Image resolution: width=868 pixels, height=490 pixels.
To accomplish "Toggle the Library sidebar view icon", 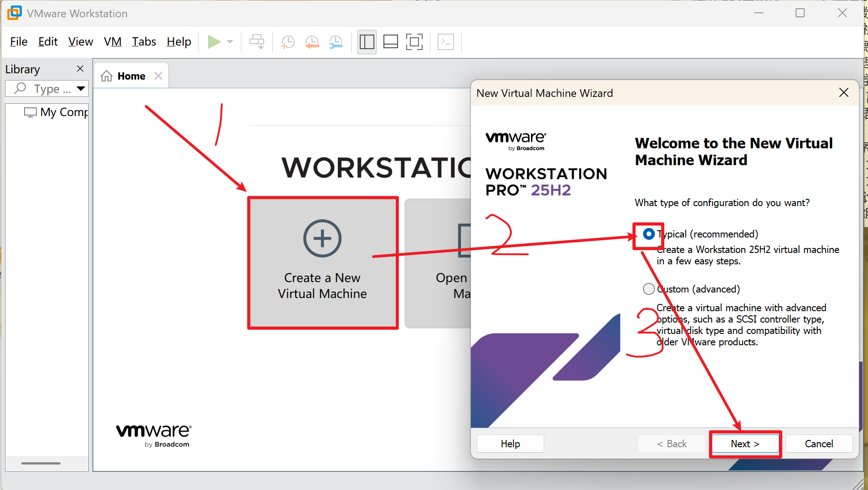I will pyautogui.click(x=367, y=42).
